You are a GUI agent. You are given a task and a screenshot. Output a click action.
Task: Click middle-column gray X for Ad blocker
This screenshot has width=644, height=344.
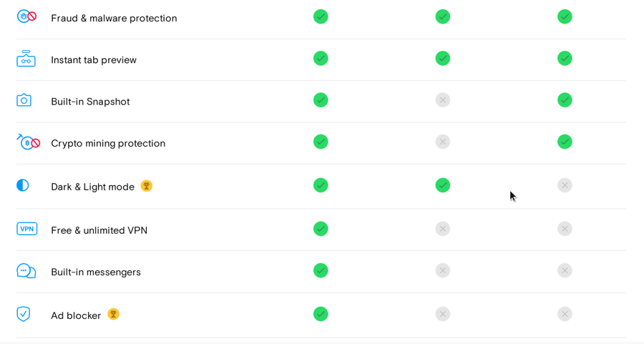point(443,314)
